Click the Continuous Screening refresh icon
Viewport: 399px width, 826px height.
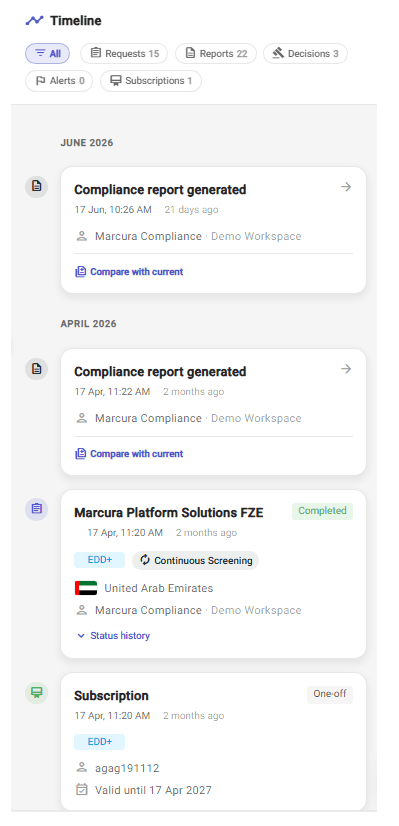[x=145, y=560]
